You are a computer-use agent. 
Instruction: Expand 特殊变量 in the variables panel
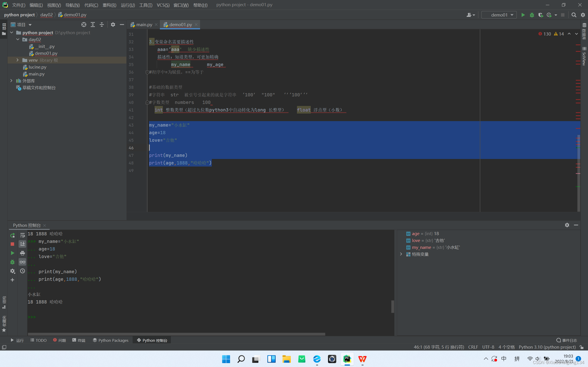(401, 254)
